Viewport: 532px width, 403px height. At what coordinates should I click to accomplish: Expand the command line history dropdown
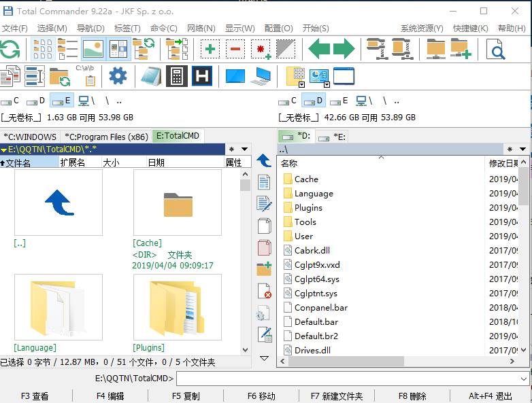524,379
